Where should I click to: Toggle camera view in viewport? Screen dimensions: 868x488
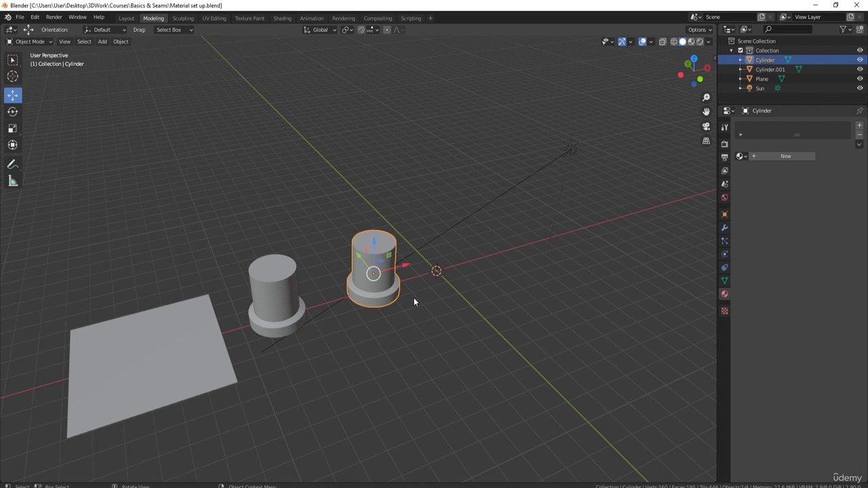pos(706,126)
